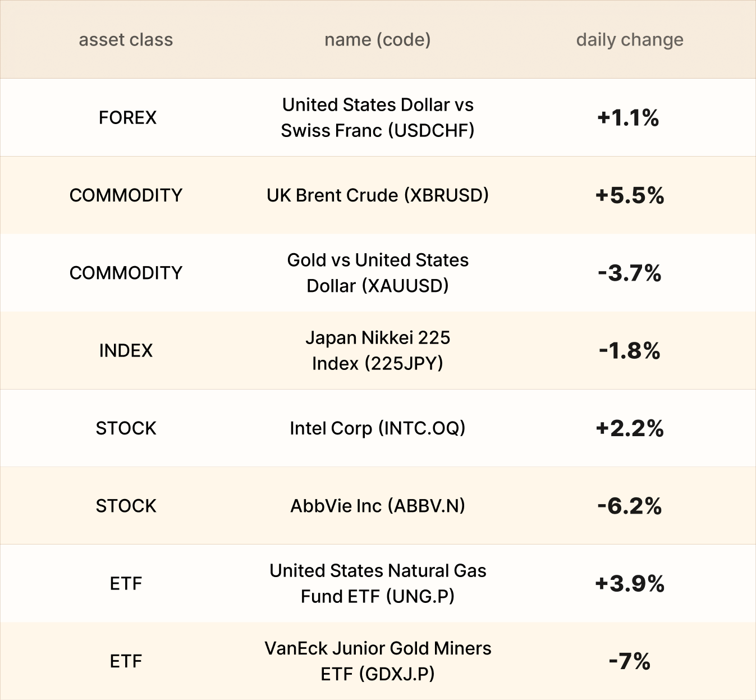Click the +5.5% daily change value
This screenshot has width=756, height=700.
pos(629,195)
